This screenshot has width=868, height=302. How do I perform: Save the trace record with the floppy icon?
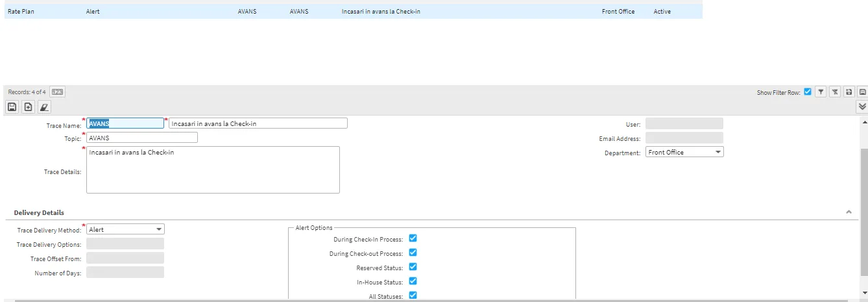coord(12,107)
